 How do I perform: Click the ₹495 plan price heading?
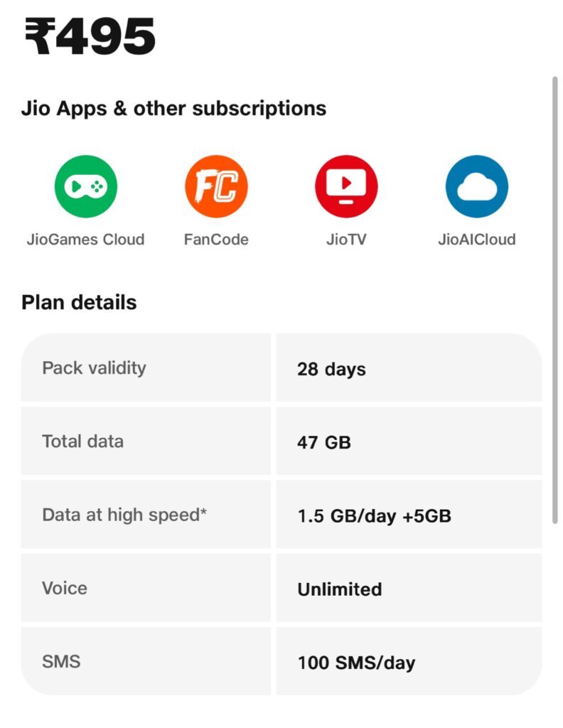click(90, 36)
